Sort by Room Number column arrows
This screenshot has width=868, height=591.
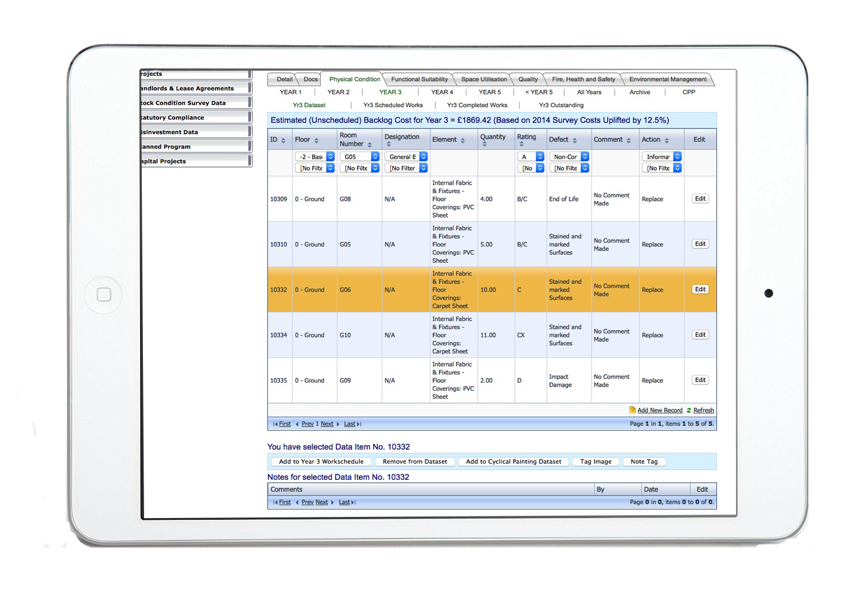(x=370, y=145)
